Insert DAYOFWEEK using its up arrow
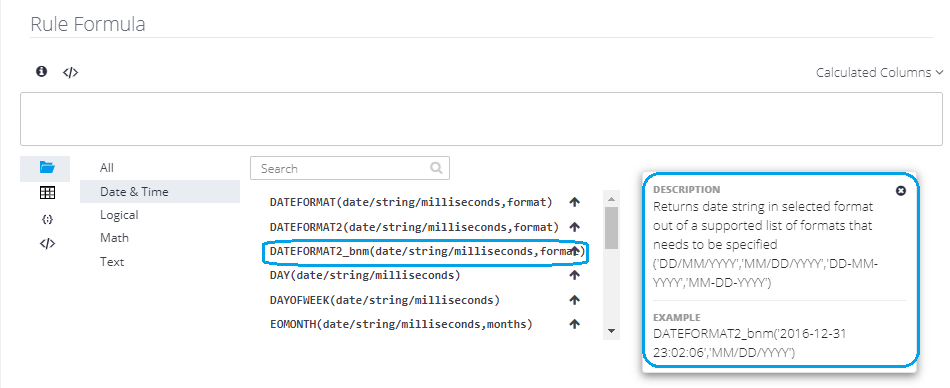 575,299
